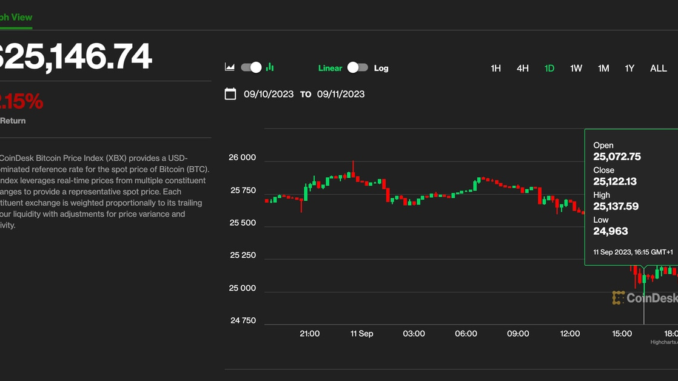Click the 25 750 y-axis label
The image size is (678, 381).
click(243, 190)
